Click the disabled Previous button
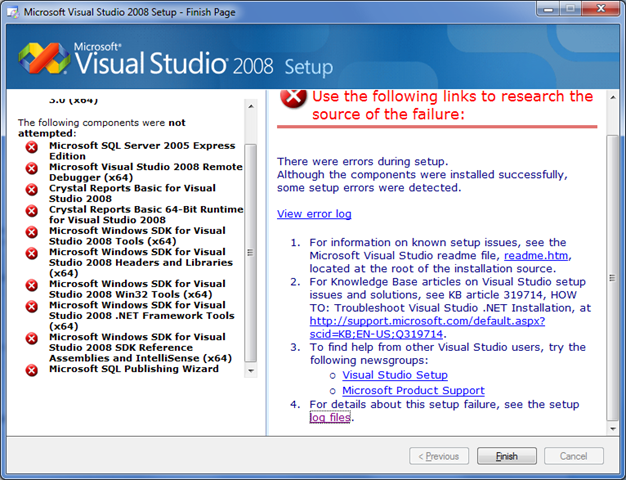This screenshot has width=626, height=480. [x=439, y=456]
